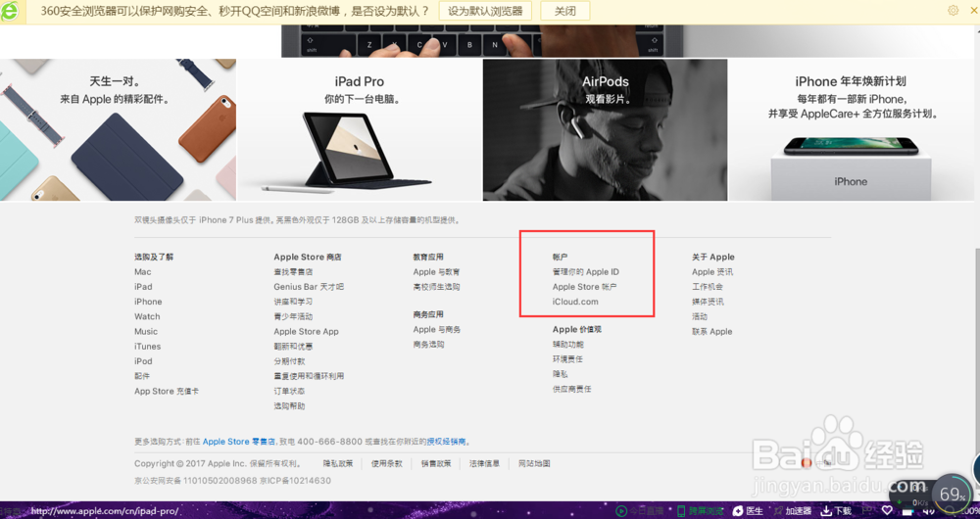This screenshot has height=519, width=980.
Task: Open the Apple Store 帐户 link
Action: click(584, 287)
